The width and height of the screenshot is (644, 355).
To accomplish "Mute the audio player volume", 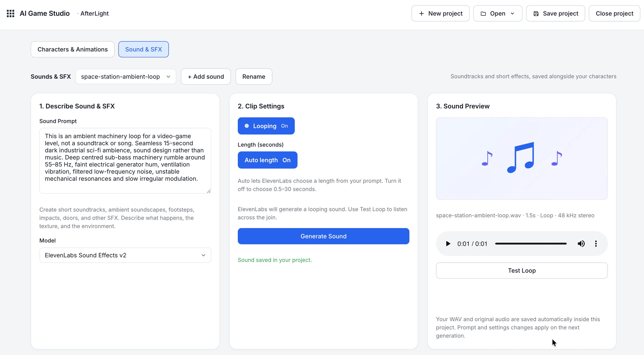I will 581,244.
